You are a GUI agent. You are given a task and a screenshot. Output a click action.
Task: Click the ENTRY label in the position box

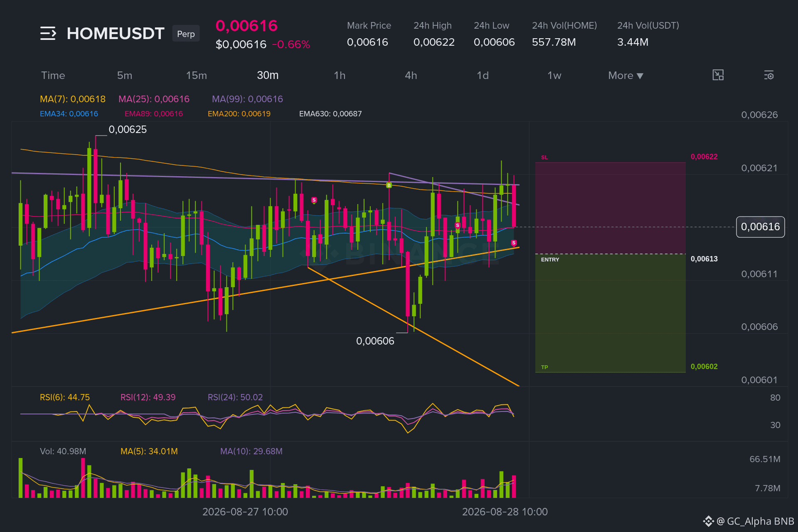point(550,259)
